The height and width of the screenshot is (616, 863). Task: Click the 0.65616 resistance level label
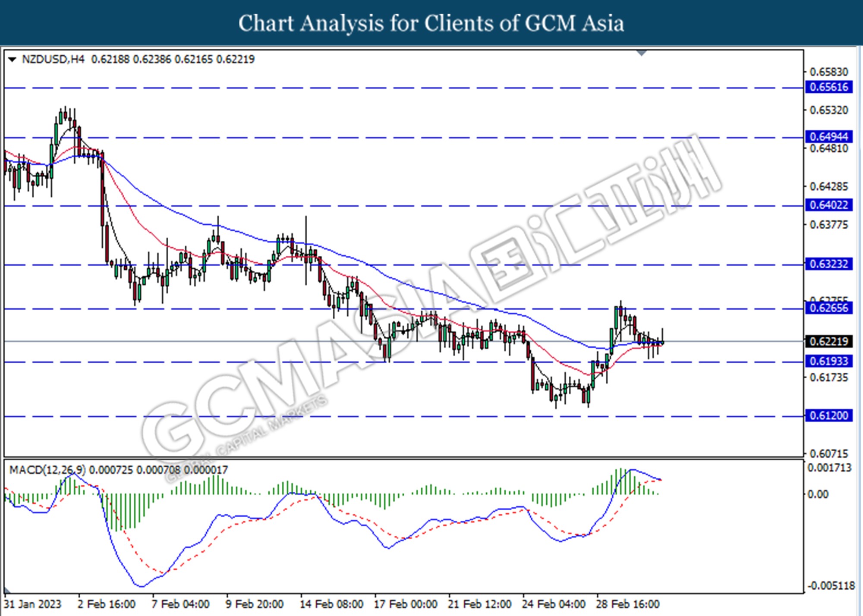(x=829, y=87)
